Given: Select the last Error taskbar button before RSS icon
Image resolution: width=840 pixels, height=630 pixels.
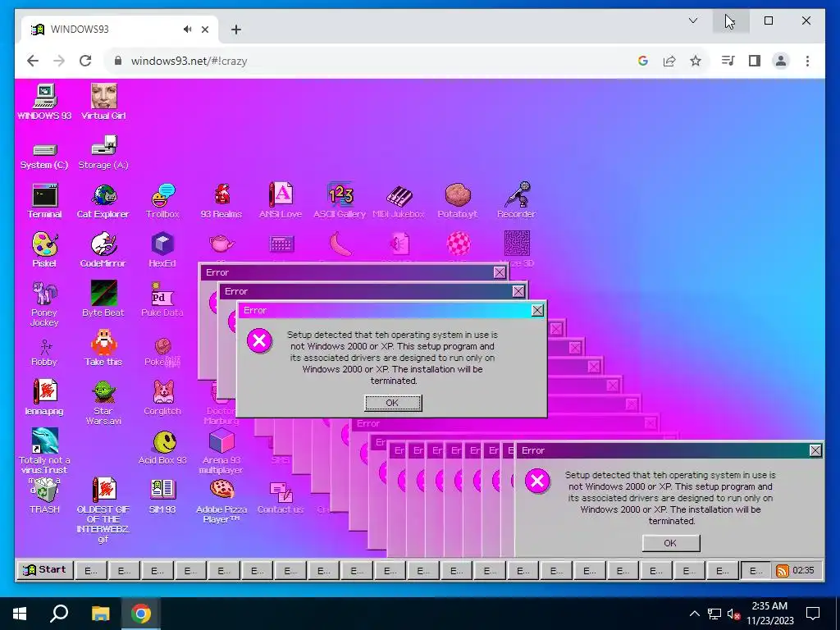Looking at the screenshot, I should click(756, 571).
